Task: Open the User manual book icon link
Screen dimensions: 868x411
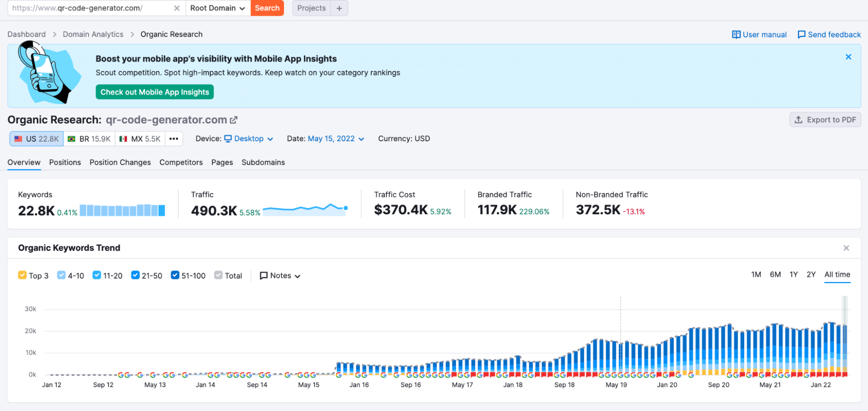Action: [x=736, y=34]
